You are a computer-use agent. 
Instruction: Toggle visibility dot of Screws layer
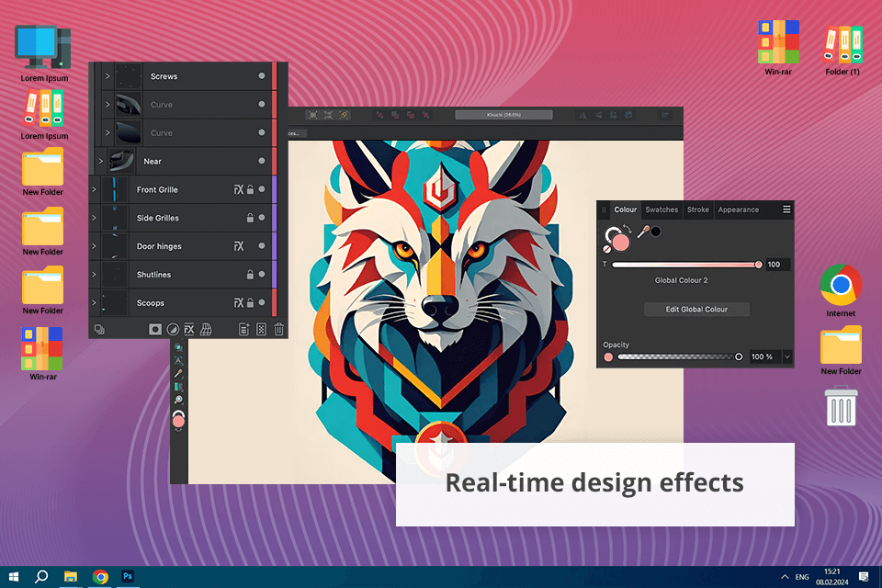click(262, 76)
